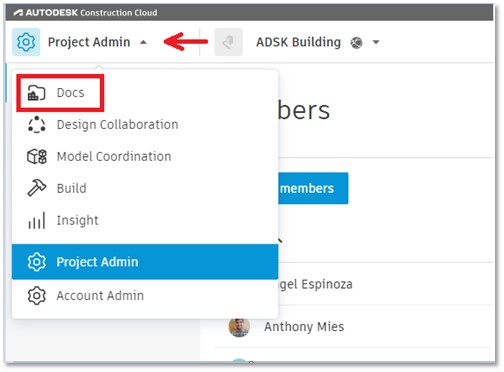Screen dimensions: 504x372
Task: Click Anthony Mies avatar photo
Action: pyautogui.click(x=239, y=327)
